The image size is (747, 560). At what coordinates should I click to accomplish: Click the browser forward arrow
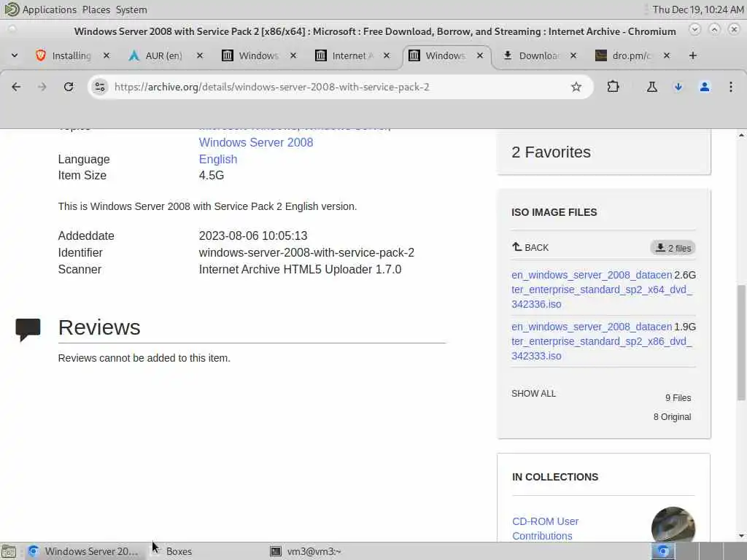click(42, 87)
